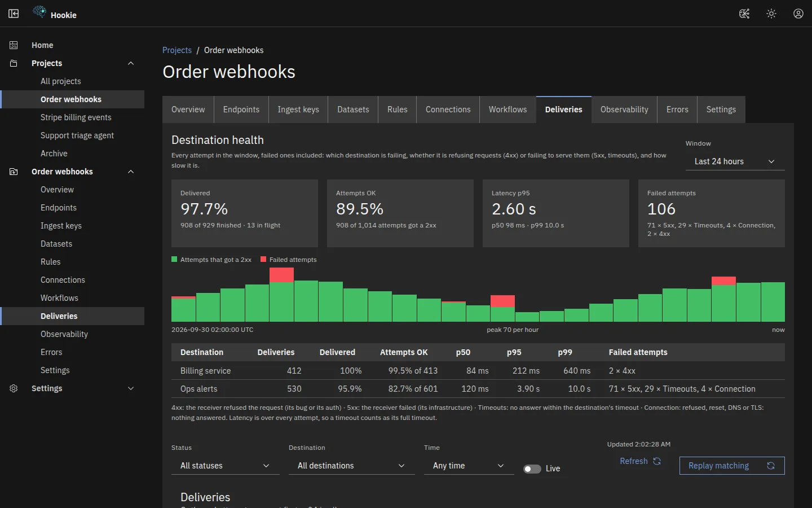Click the Settings gear icon in sidebar
The image size is (812, 508).
click(x=14, y=388)
